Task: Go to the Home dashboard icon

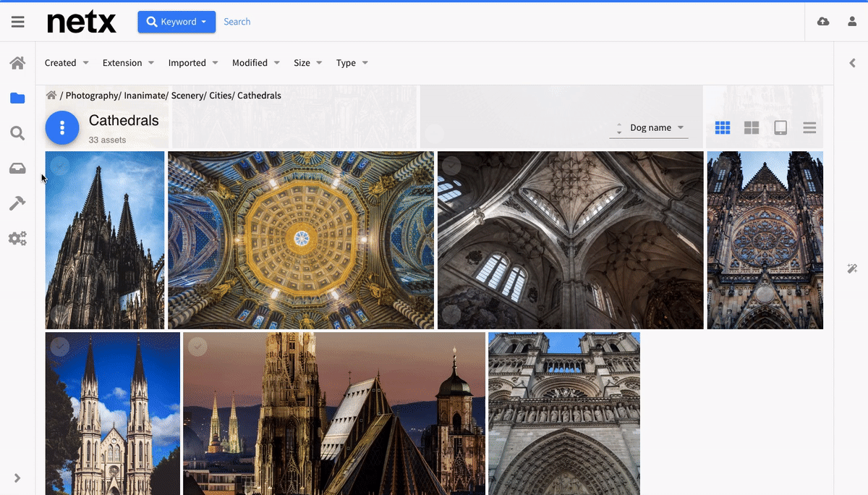Action: pos(17,63)
